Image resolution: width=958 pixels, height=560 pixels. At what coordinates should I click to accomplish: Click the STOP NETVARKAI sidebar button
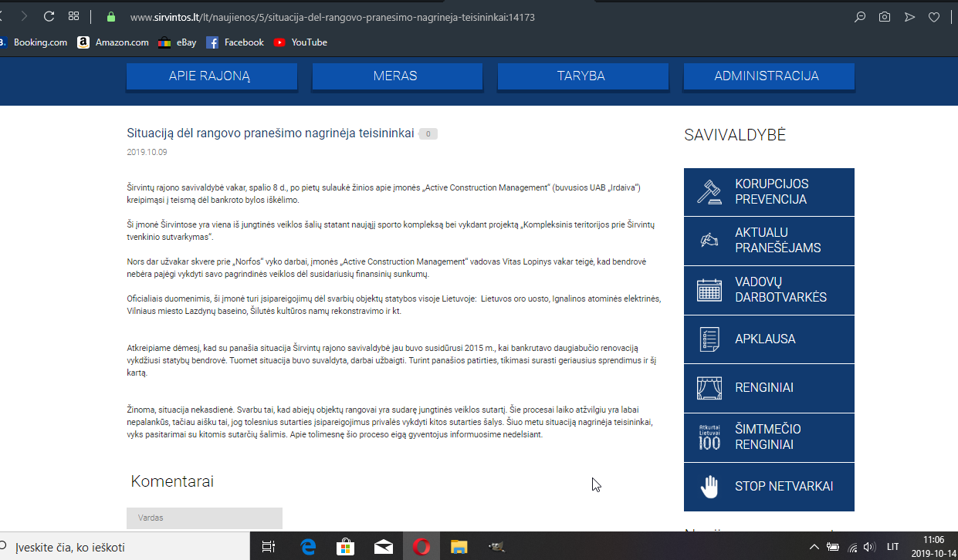point(769,487)
